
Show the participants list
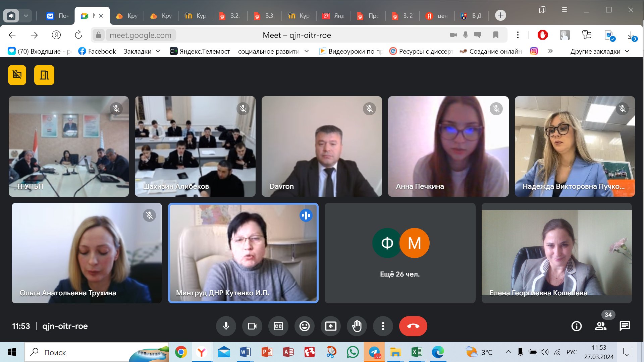[600, 326]
